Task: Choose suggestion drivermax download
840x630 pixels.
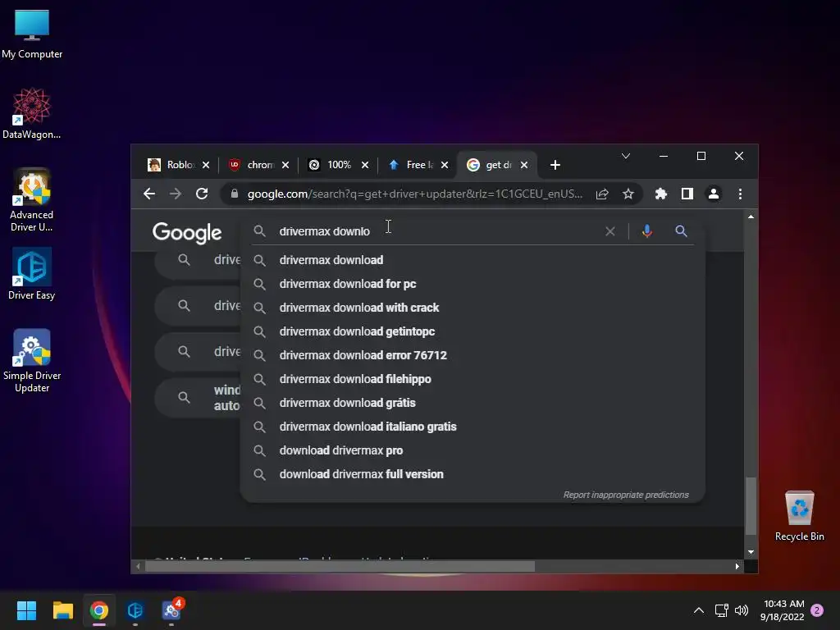Action: (x=472, y=260)
